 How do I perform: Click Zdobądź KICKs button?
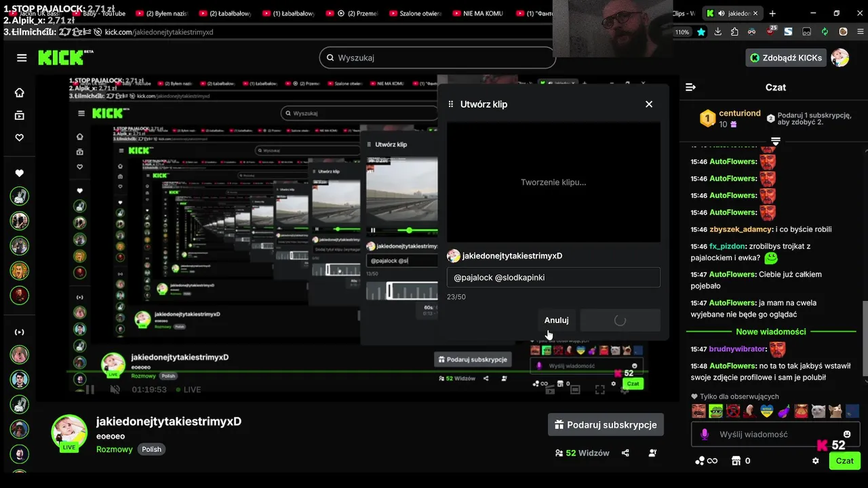[x=786, y=58]
